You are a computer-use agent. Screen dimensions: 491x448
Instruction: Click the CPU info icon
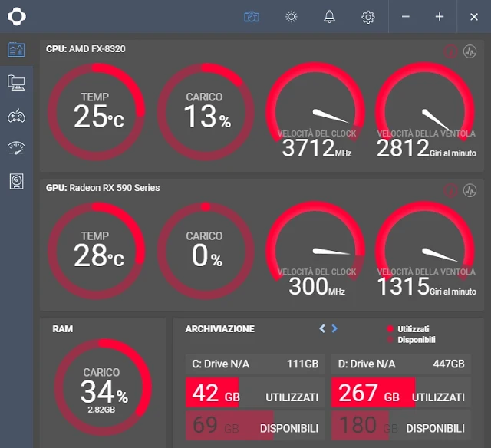click(x=450, y=51)
